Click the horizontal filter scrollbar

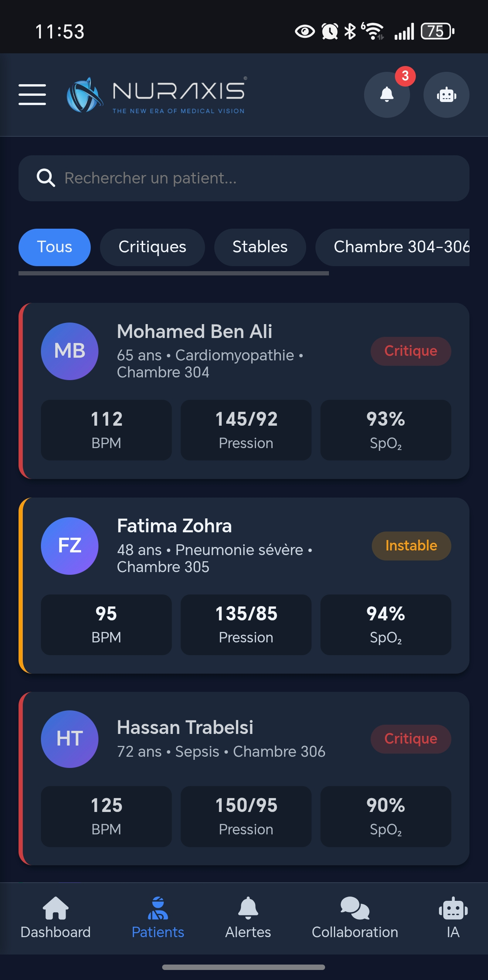(173, 273)
